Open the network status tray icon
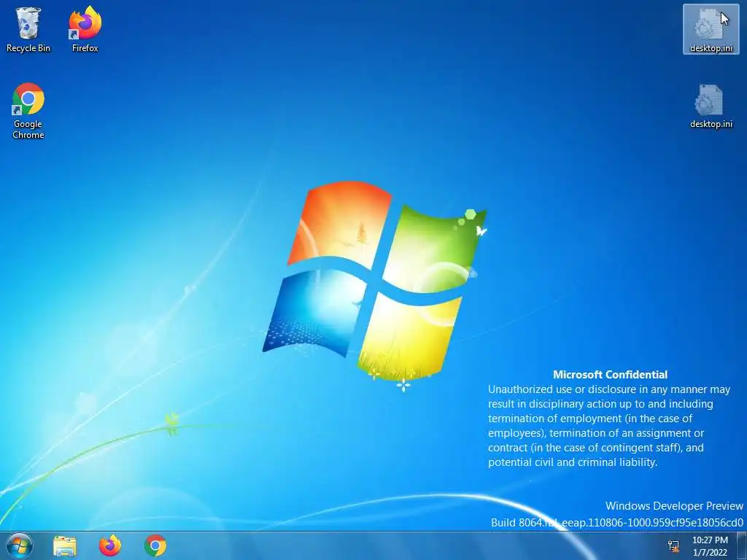The height and width of the screenshot is (560, 747). pos(673,546)
